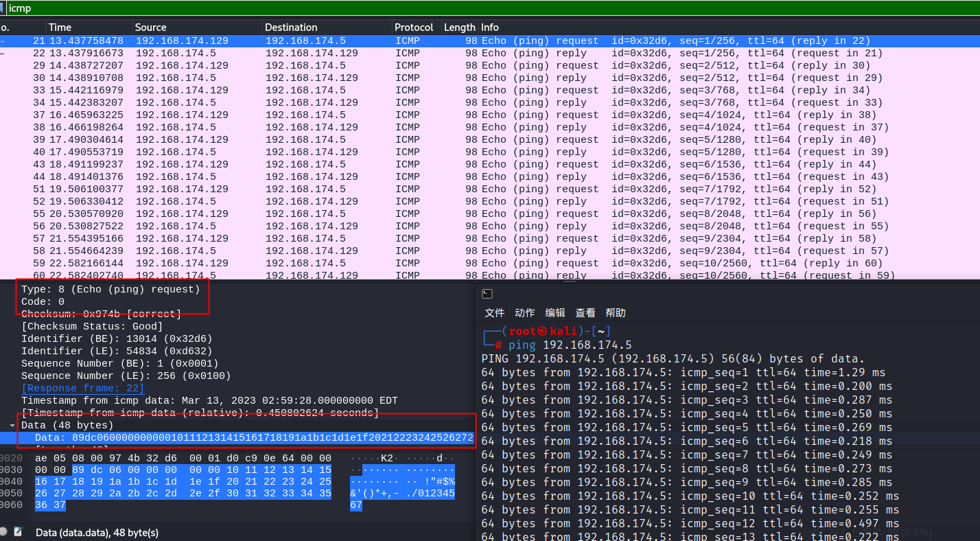Select packet number 58 row

[x=490, y=251]
